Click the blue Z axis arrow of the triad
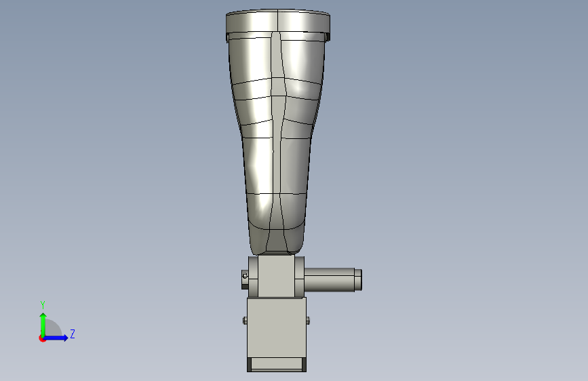This screenshot has height=381, width=588. 56,338
